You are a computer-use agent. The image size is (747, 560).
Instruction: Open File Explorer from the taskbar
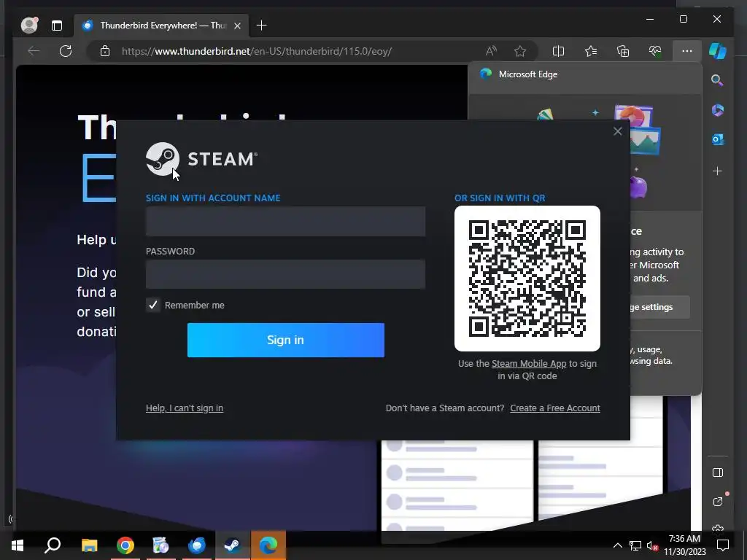[x=89, y=545]
